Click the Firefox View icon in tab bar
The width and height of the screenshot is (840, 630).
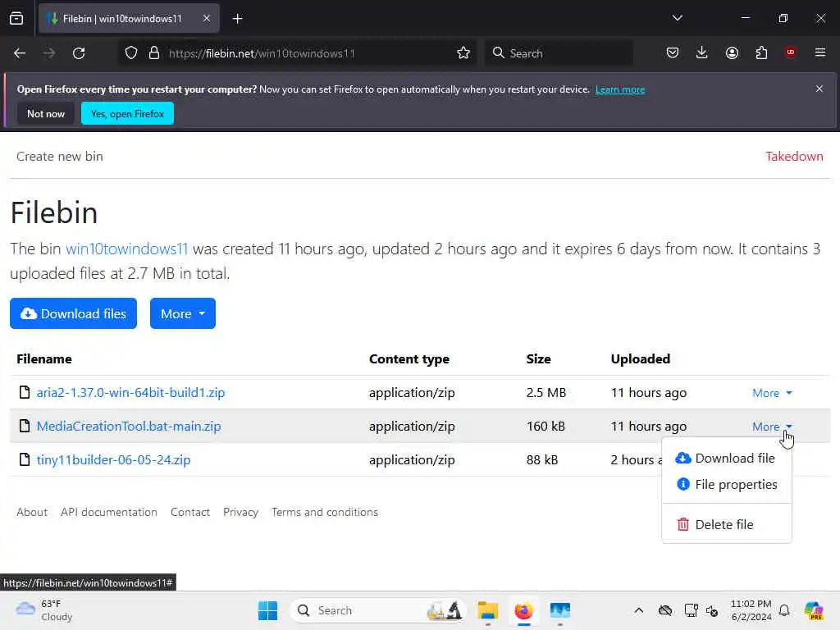coord(16,19)
